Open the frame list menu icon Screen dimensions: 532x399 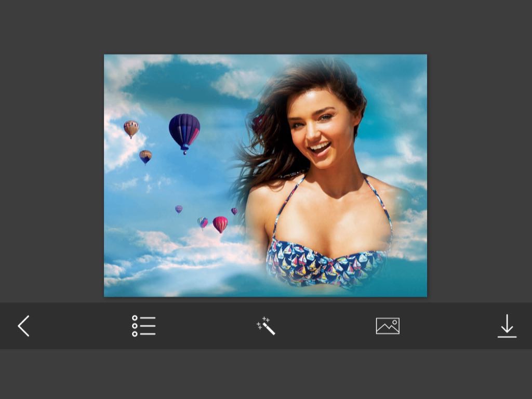point(144,326)
